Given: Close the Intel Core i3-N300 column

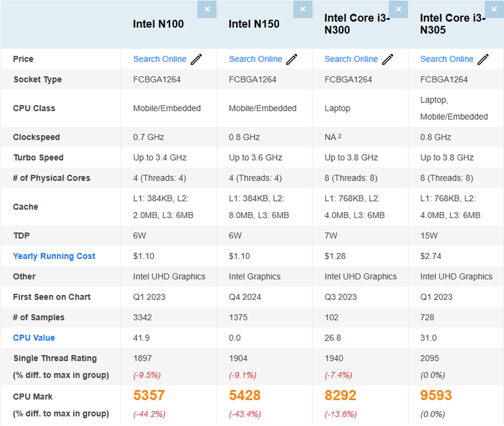Looking at the screenshot, I should pyautogui.click(x=398, y=9).
